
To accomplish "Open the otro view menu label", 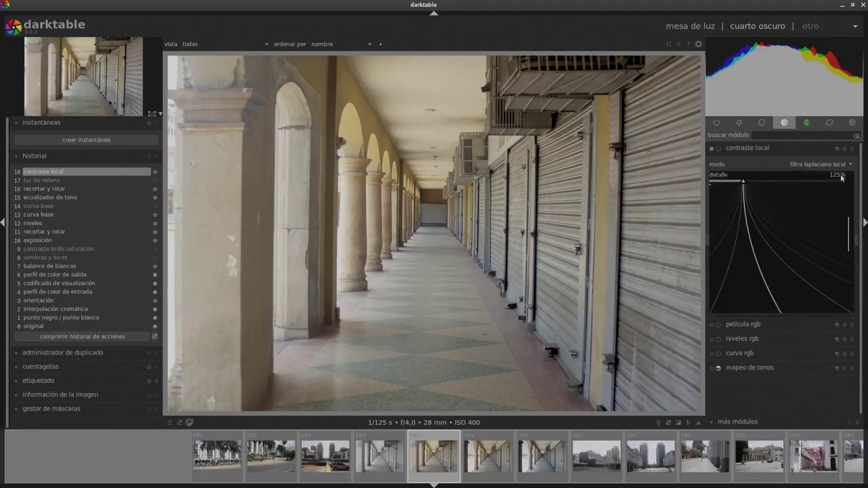I will [810, 26].
